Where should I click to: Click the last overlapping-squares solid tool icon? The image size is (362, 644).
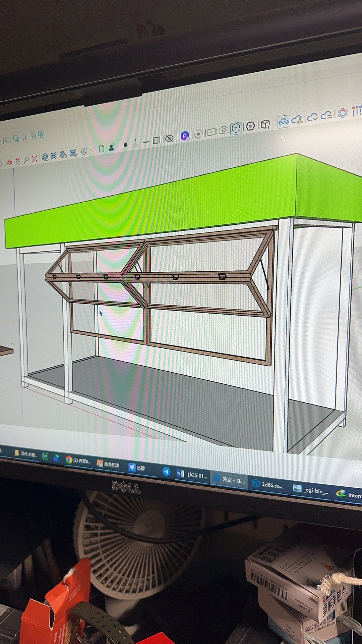[x=41, y=135]
